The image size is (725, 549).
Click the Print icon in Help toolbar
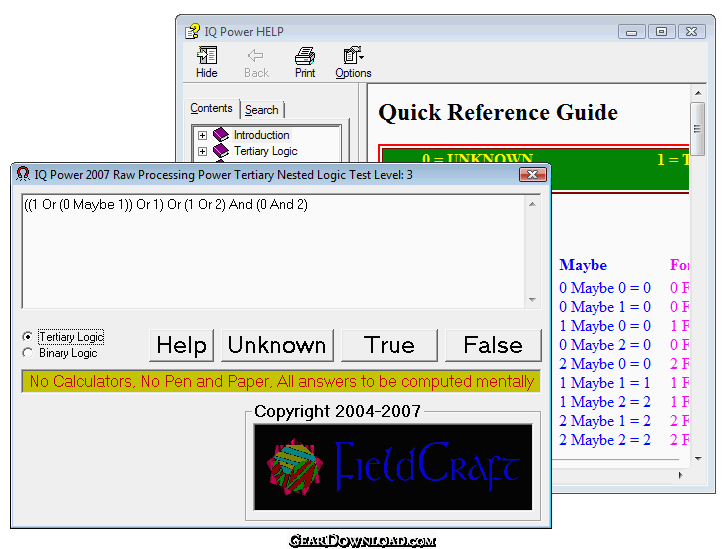tap(305, 62)
